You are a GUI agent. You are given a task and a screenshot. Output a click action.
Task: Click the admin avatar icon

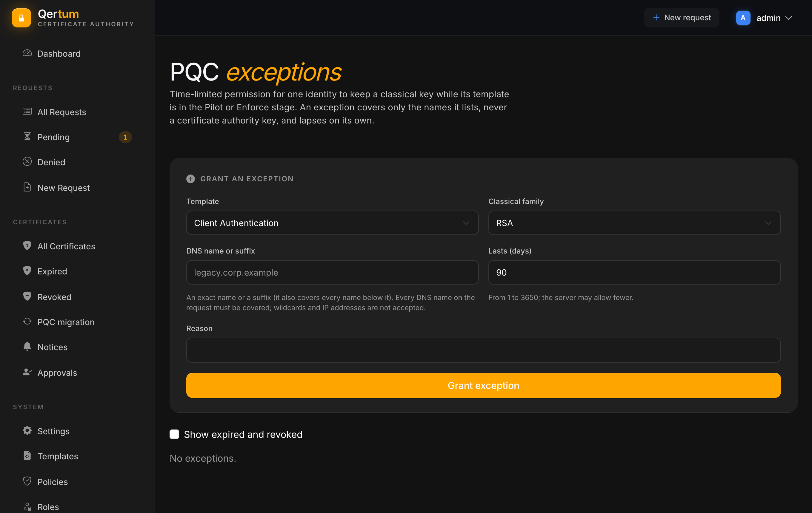pyautogui.click(x=743, y=18)
